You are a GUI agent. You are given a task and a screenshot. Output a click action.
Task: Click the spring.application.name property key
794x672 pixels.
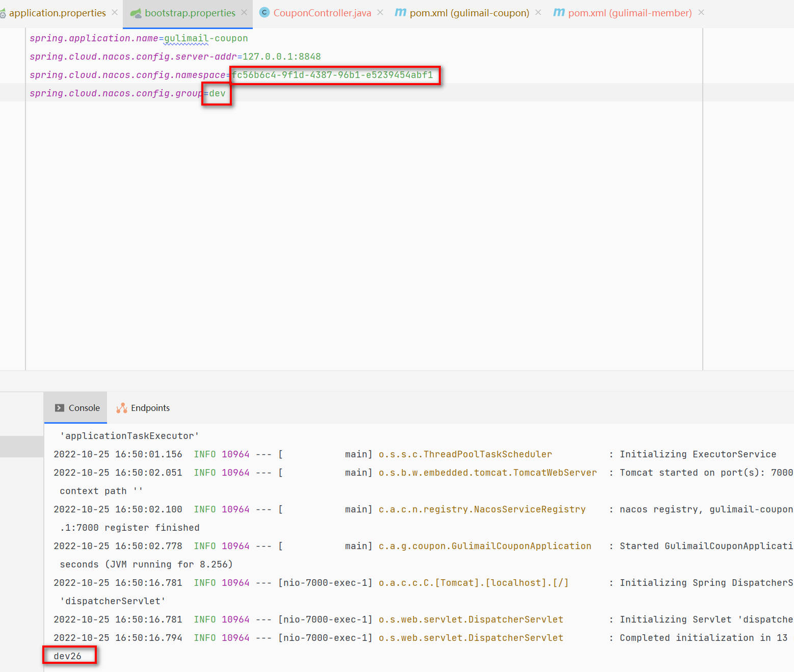(94, 38)
